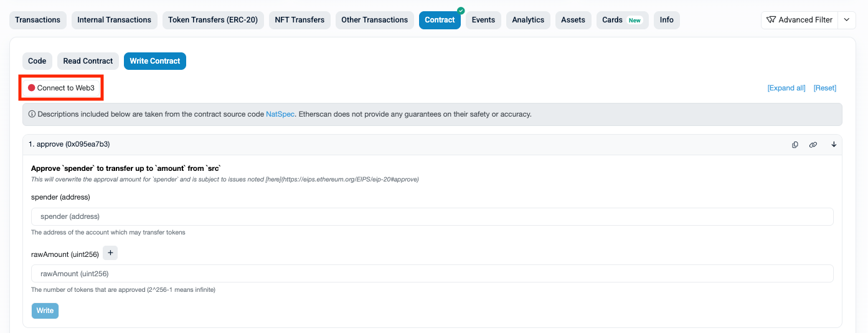Open the Events tab
The width and height of the screenshot is (868, 333).
[x=483, y=20]
